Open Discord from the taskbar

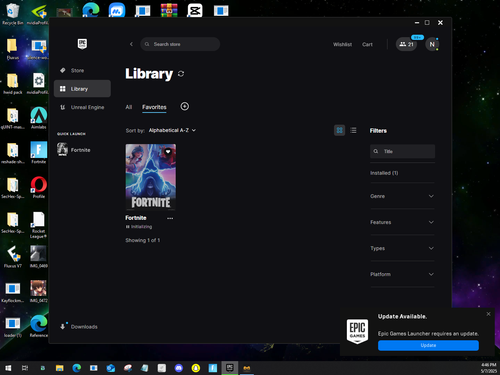click(x=179, y=368)
